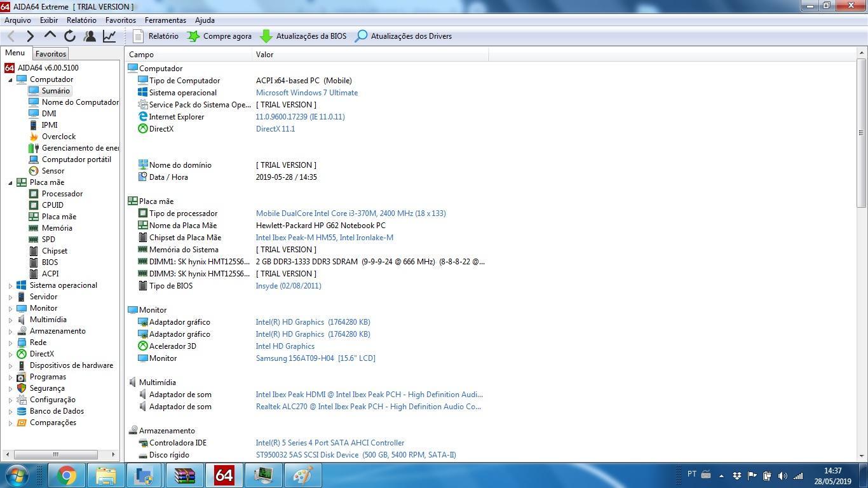The width and height of the screenshot is (868, 488).
Task: Open the Favoritos menu
Action: 121,20
